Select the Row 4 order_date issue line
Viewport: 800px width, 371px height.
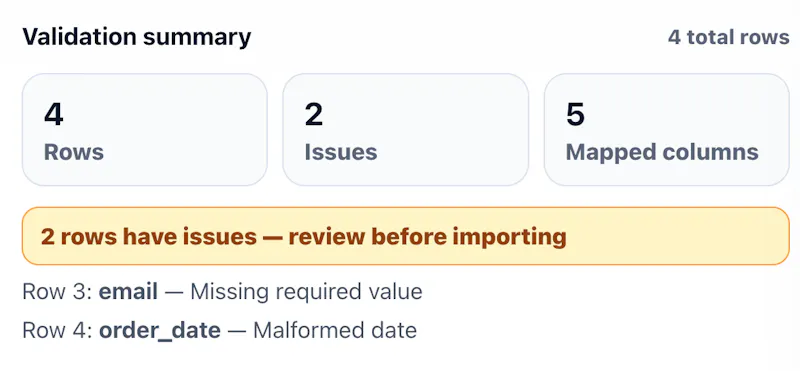pyautogui.click(x=219, y=331)
